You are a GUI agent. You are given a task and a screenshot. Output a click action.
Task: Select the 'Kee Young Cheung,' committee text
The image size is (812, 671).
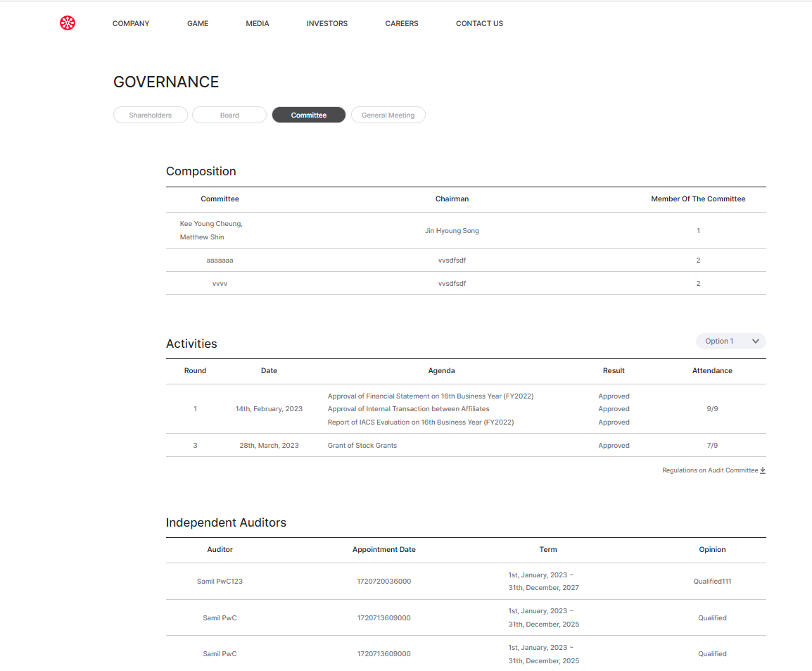point(211,224)
